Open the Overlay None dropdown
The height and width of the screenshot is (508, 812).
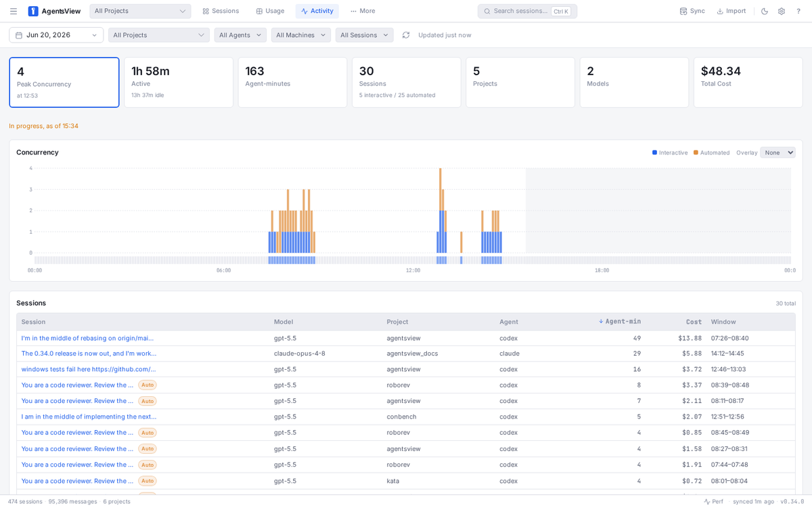(x=777, y=152)
